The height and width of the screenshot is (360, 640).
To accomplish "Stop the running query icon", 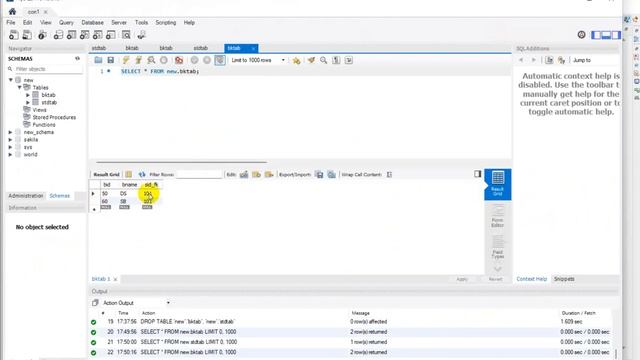I will tap(164, 60).
